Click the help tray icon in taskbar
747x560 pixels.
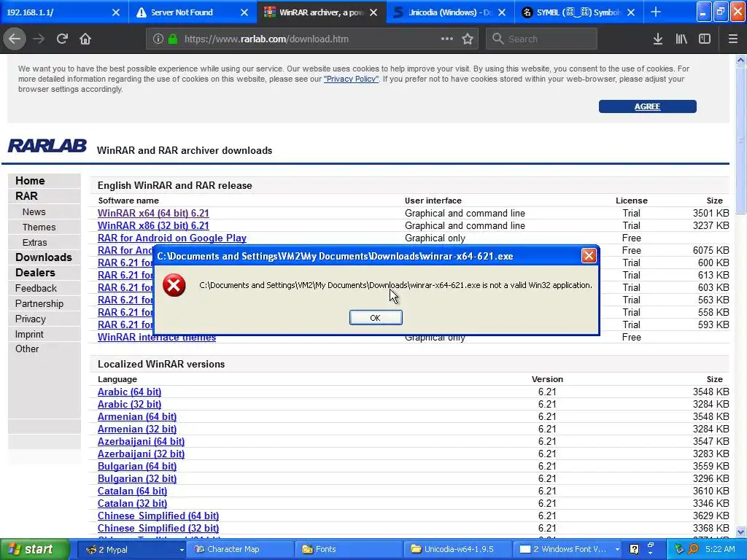point(634,549)
